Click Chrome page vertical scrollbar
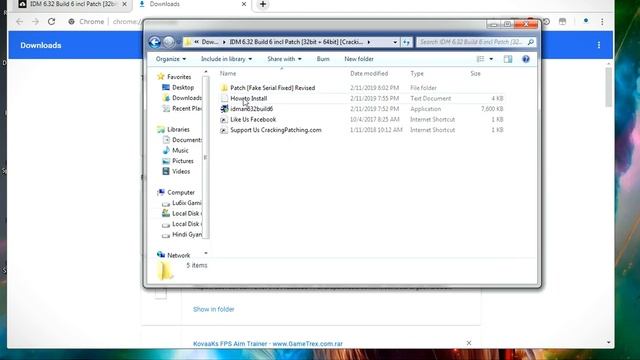This screenshot has width=640, height=360. click(x=609, y=87)
